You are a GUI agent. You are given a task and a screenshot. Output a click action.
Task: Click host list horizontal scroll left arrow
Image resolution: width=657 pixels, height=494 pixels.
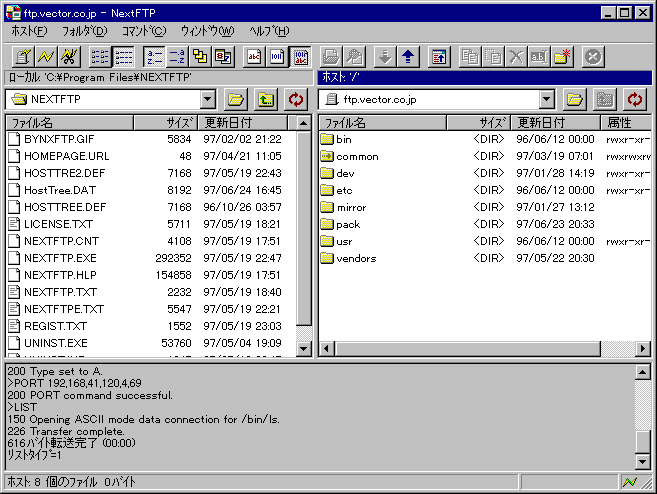(327, 348)
